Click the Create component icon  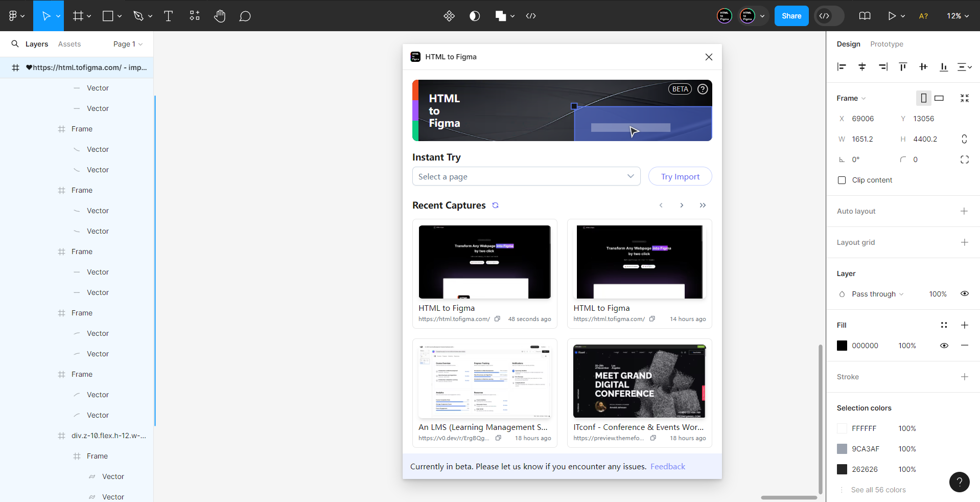coord(449,16)
